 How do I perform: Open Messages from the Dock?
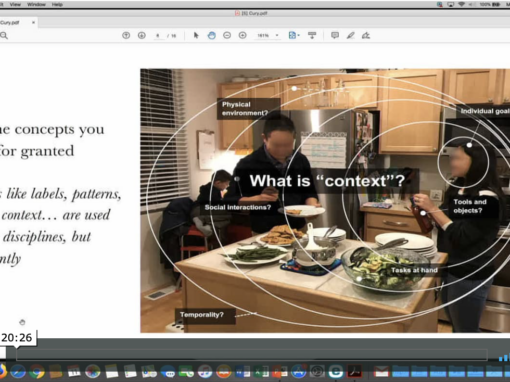click(x=168, y=371)
